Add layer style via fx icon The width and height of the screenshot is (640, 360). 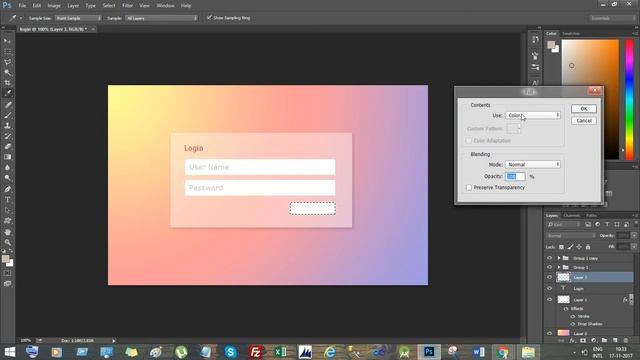click(572, 340)
